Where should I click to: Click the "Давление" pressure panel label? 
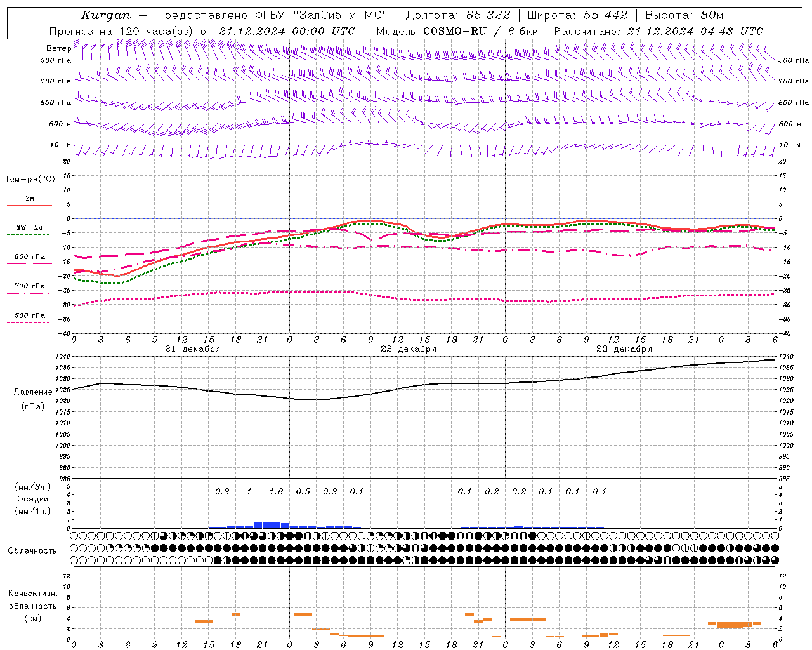[x=33, y=392]
